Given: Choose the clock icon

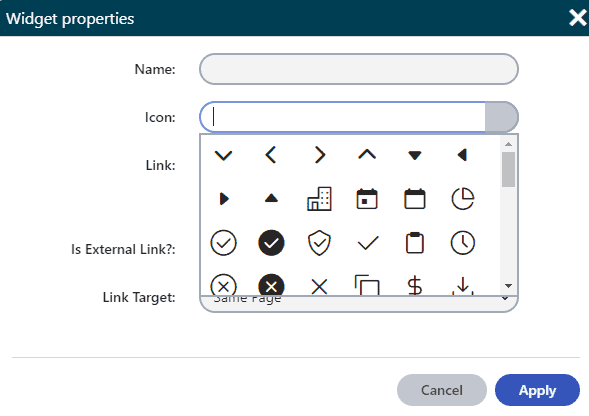Looking at the screenshot, I should [x=463, y=243].
